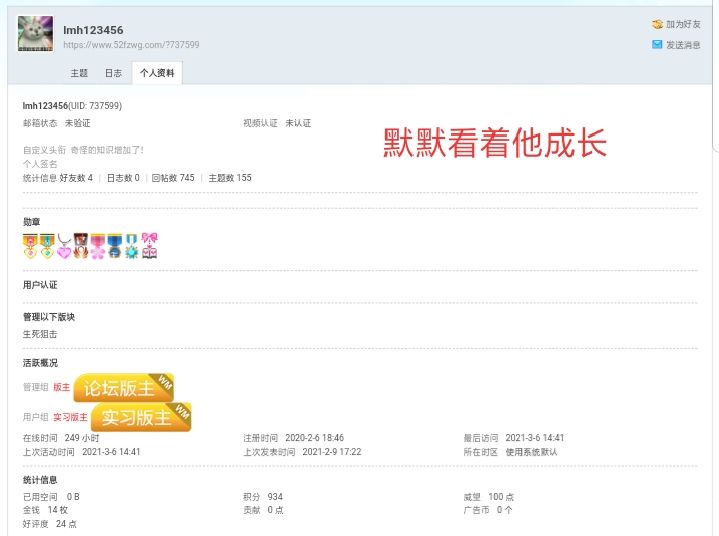Click the profile URL under the username
719x536 pixels.
click(x=131, y=45)
